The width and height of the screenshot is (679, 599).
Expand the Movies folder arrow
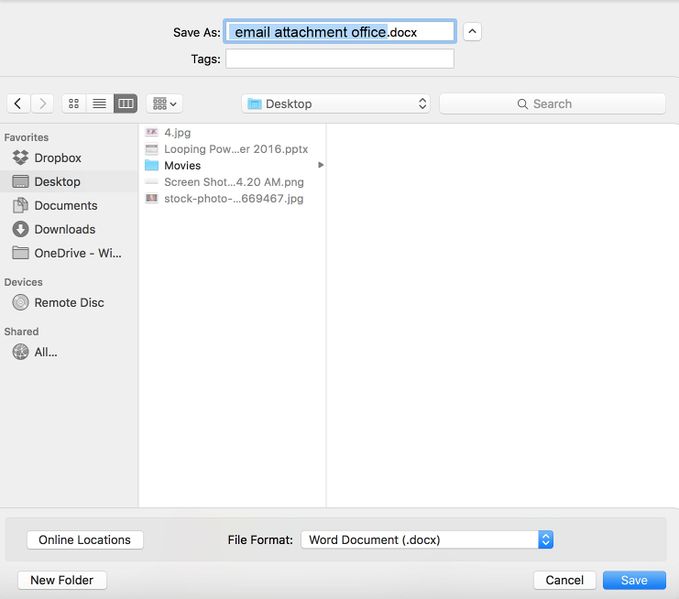pyautogui.click(x=321, y=166)
